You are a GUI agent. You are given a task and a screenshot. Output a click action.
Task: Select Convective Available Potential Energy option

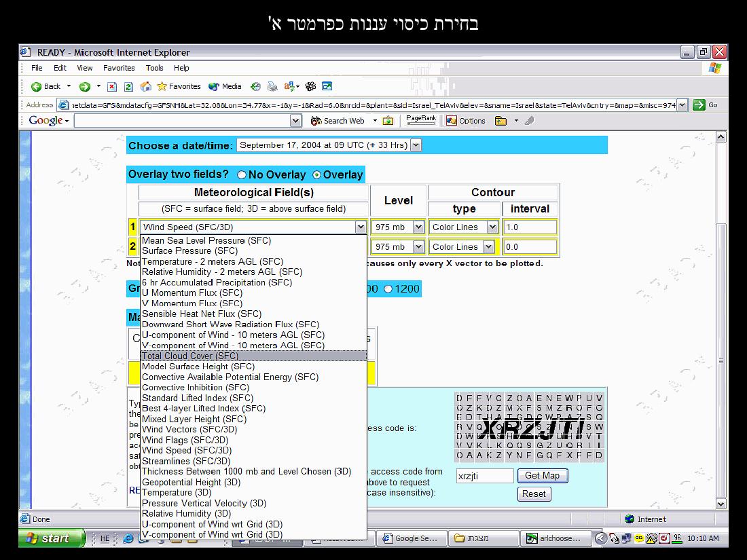click(253, 377)
